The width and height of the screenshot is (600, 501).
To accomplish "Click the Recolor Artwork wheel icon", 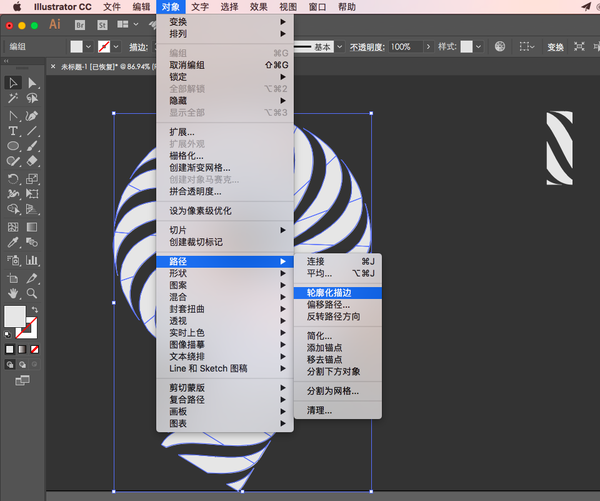I will pos(500,46).
